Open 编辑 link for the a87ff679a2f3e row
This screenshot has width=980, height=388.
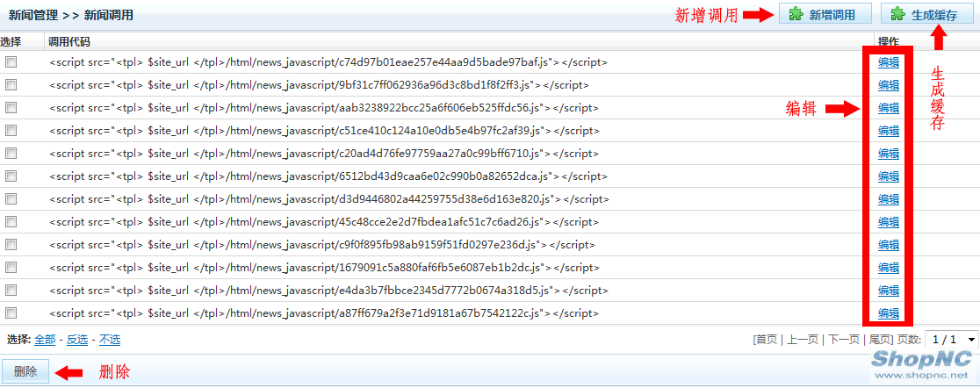tap(888, 313)
